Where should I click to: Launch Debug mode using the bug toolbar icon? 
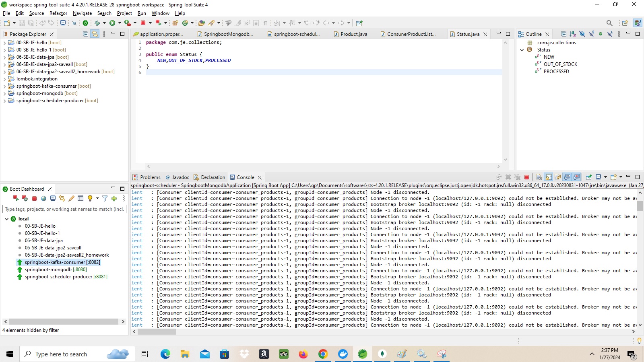[x=97, y=23]
